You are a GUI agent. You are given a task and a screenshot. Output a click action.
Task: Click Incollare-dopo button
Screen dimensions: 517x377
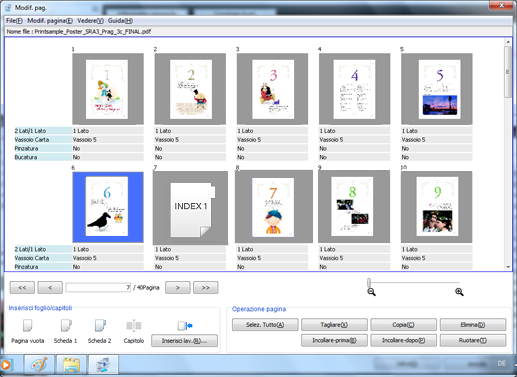click(x=403, y=340)
